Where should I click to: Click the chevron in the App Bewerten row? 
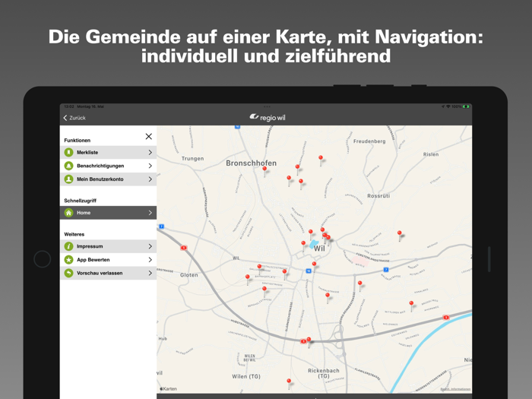coord(150,260)
